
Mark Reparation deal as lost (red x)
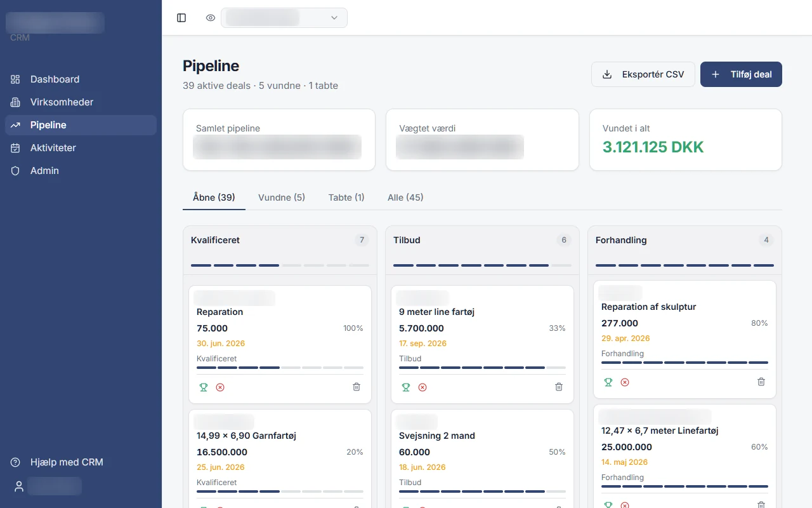pyautogui.click(x=220, y=387)
